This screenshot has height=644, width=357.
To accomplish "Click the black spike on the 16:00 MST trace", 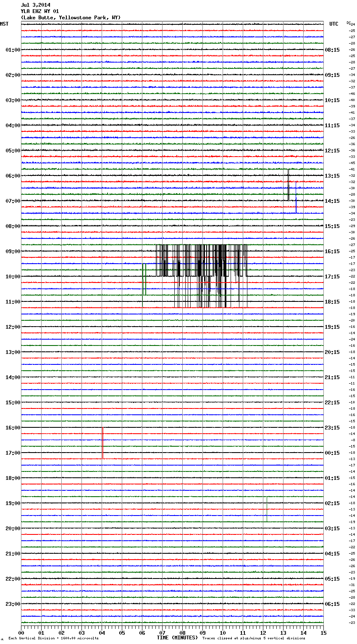I will (x=102, y=443).
